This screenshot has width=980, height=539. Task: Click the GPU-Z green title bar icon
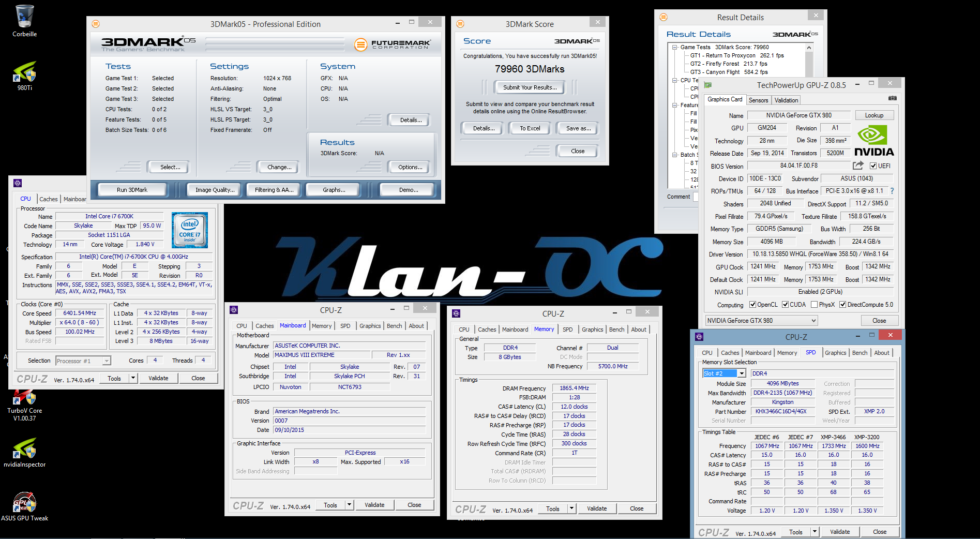[708, 85]
